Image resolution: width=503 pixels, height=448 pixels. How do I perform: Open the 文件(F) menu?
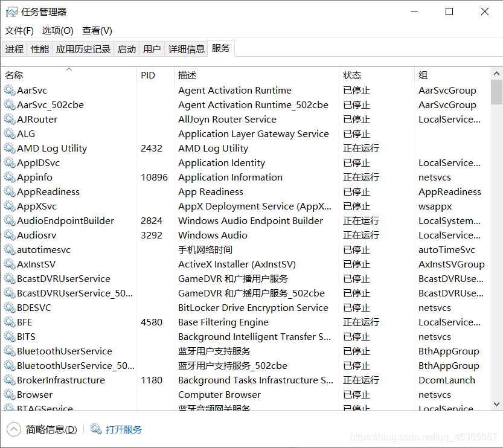[x=19, y=31]
